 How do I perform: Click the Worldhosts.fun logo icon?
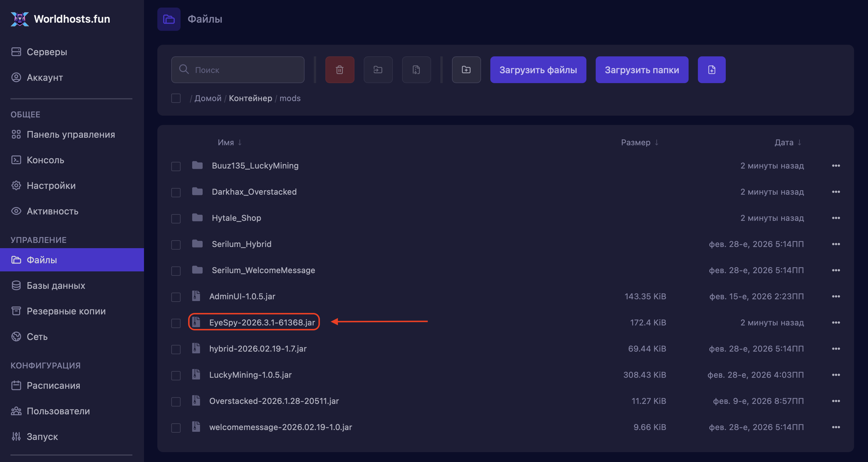19,19
